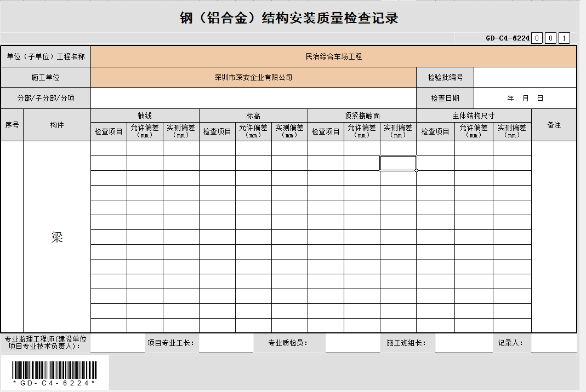Click the first serial number box after GD-C4-6224
Image resolution: width=586 pixels, height=392 pixels.
[537, 38]
